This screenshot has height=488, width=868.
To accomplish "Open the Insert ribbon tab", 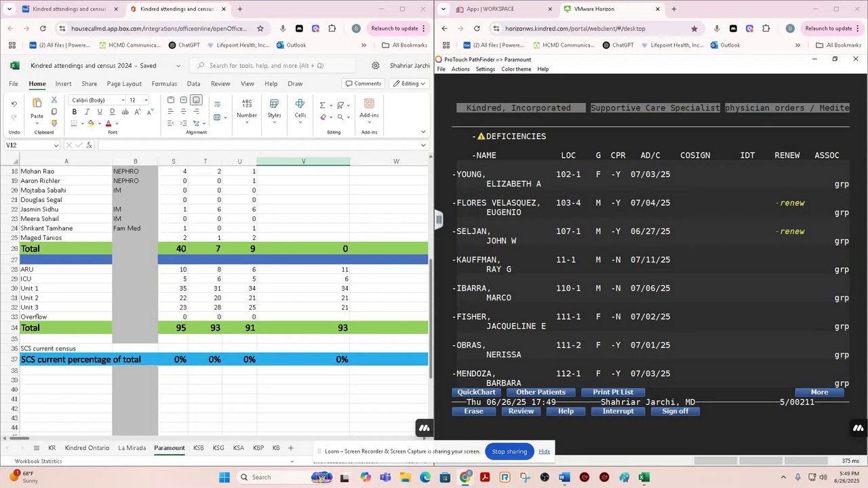I will [x=63, y=83].
